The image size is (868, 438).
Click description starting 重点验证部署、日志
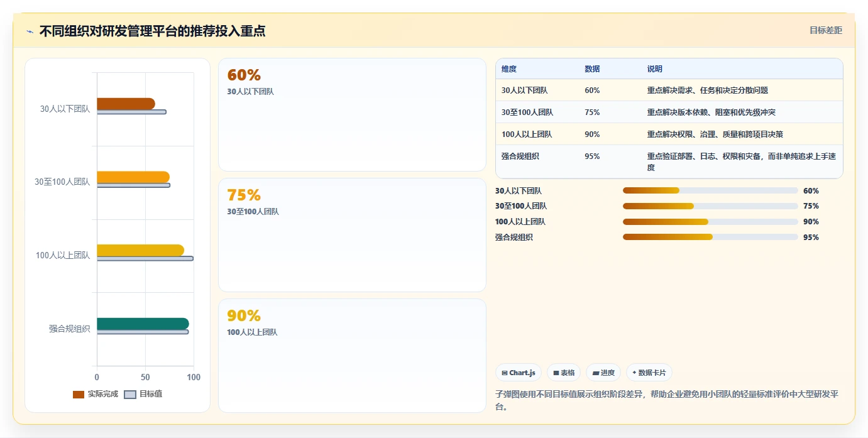tap(742, 162)
